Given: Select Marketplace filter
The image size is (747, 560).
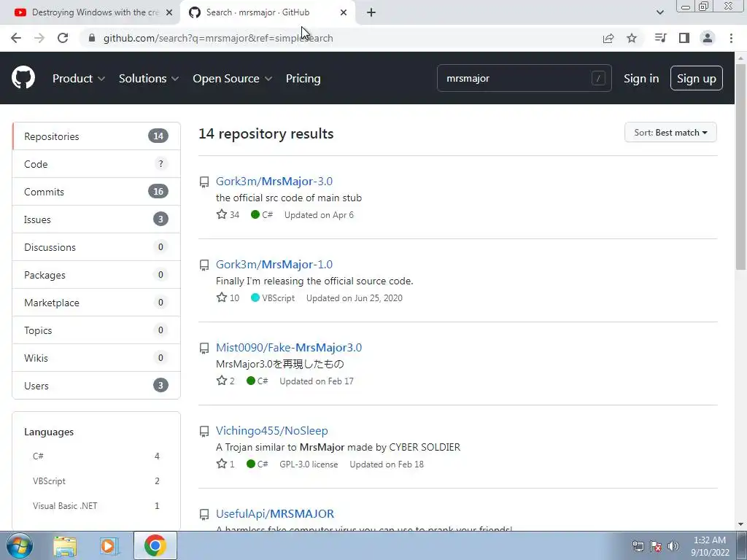Looking at the screenshot, I should 96,303.
